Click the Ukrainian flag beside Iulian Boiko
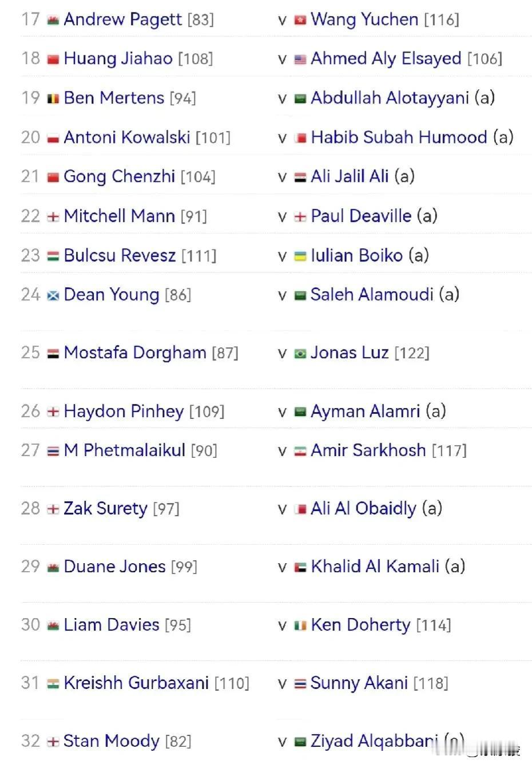 pos(300,256)
